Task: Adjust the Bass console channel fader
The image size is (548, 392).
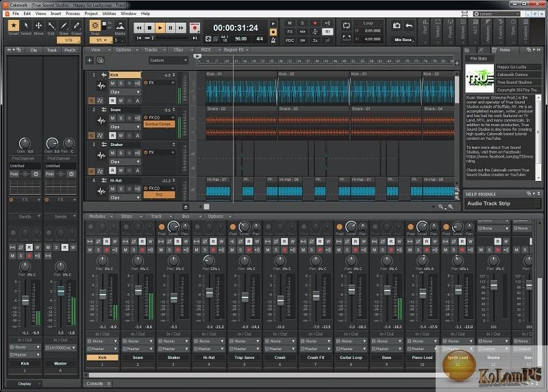Action: coord(387,291)
